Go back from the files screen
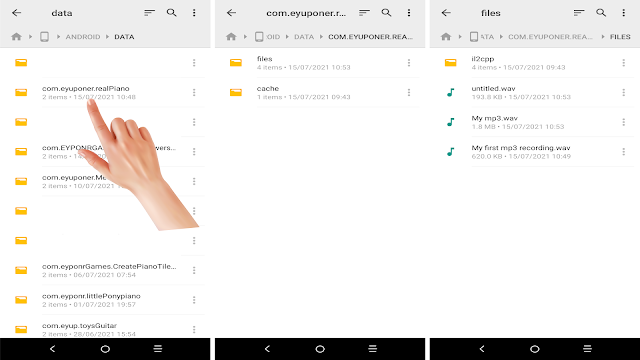This screenshot has height=360, width=640. coord(446,13)
